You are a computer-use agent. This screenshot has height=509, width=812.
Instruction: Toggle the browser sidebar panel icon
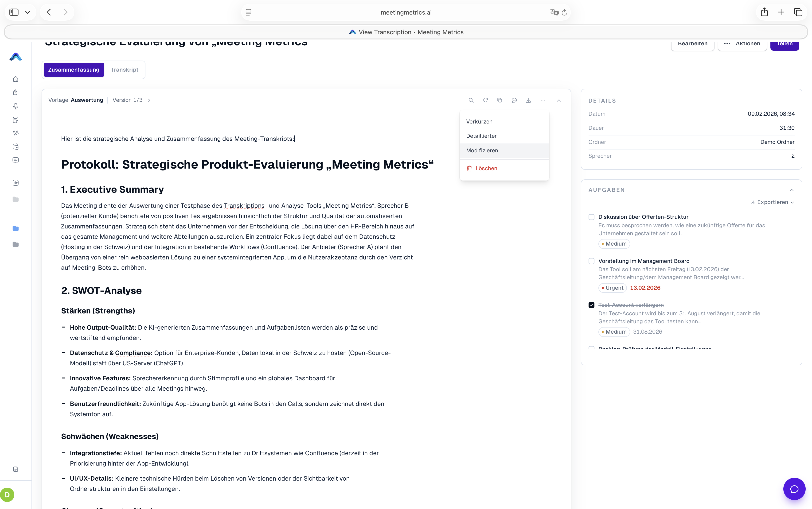click(14, 12)
